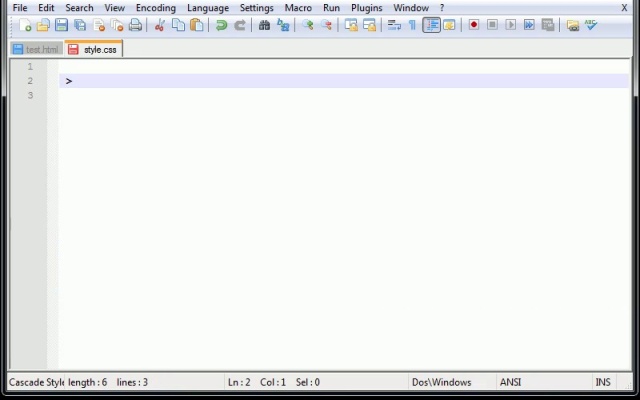
Task: Click "length : 6" in status bar
Action: coord(87,382)
